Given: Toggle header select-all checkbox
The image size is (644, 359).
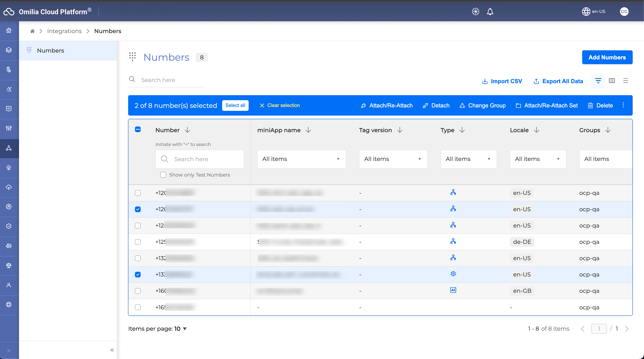Looking at the screenshot, I should 138,129.
